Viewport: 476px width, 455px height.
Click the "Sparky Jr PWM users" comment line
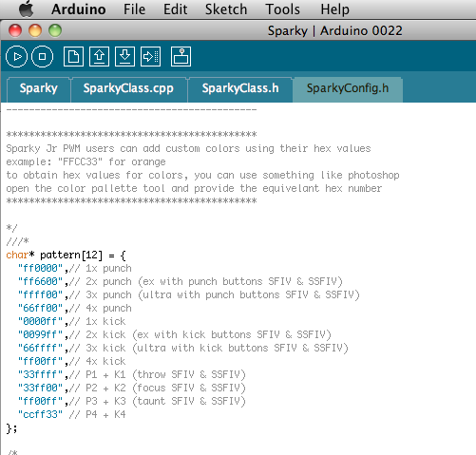pos(188,149)
